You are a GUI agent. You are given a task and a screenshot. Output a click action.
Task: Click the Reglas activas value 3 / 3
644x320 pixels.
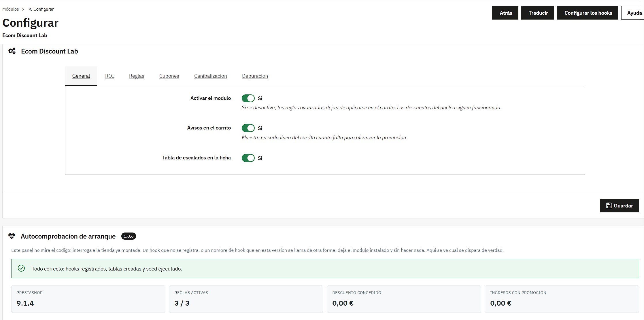click(x=182, y=303)
